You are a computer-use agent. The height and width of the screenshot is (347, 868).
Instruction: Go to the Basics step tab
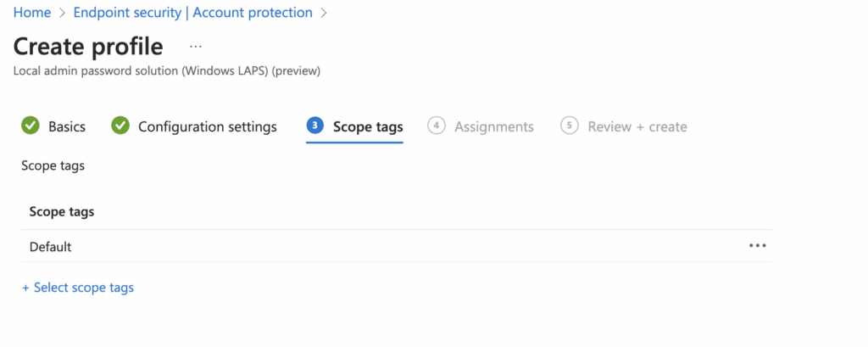(x=66, y=126)
